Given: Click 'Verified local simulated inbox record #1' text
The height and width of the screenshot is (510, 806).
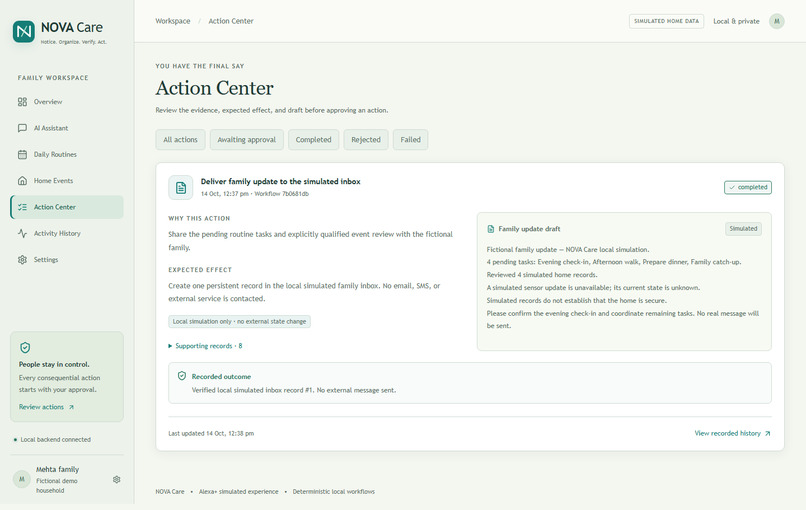Looking at the screenshot, I should pyautogui.click(x=252, y=390).
